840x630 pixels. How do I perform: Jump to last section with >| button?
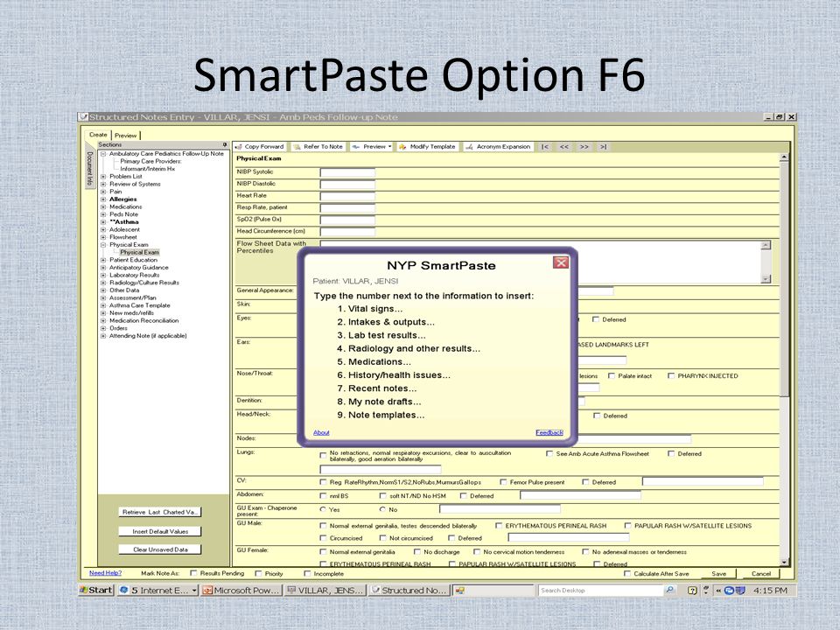[x=603, y=147]
